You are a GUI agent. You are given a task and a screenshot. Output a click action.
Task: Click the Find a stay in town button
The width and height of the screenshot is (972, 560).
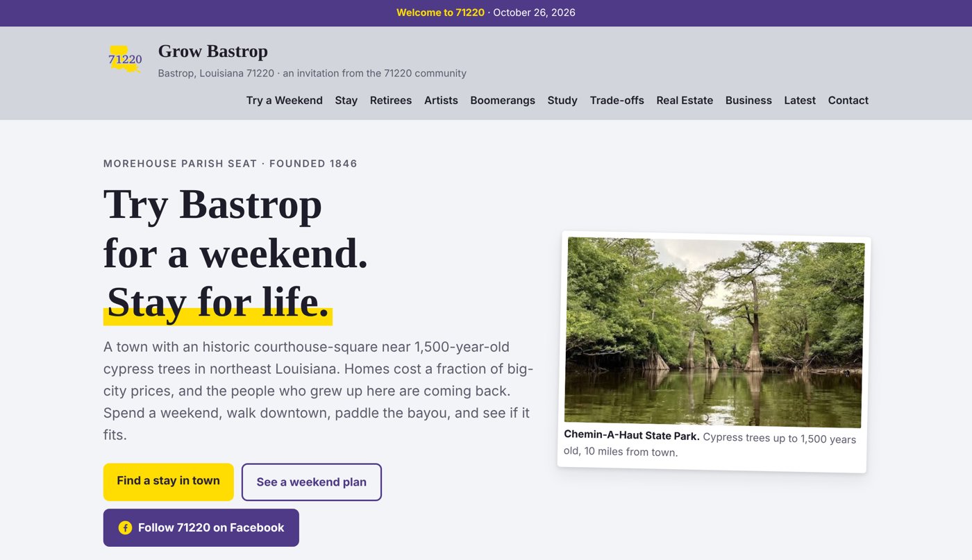pos(169,482)
